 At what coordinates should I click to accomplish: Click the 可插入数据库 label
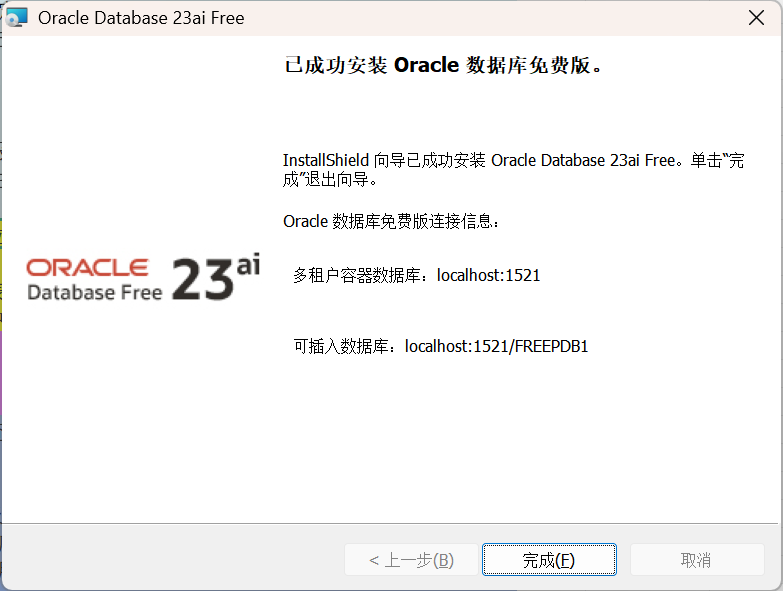[x=341, y=346]
